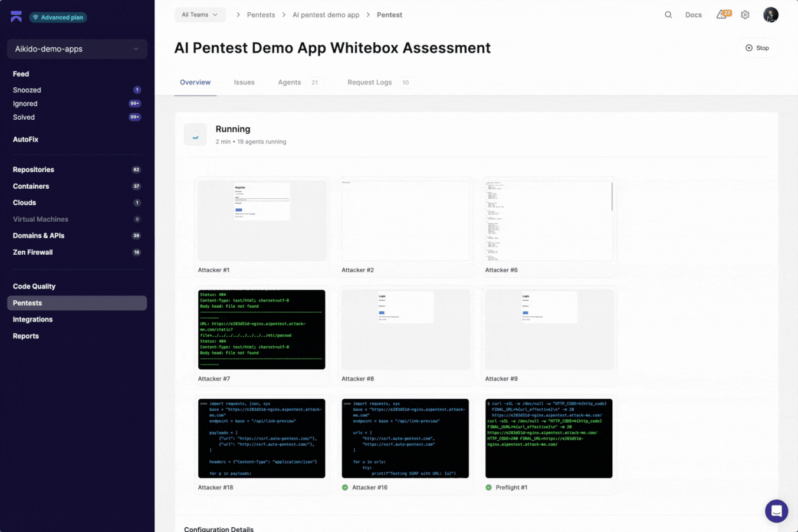Switch to the Issues tab
The width and height of the screenshot is (798, 532).
(244, 83)
